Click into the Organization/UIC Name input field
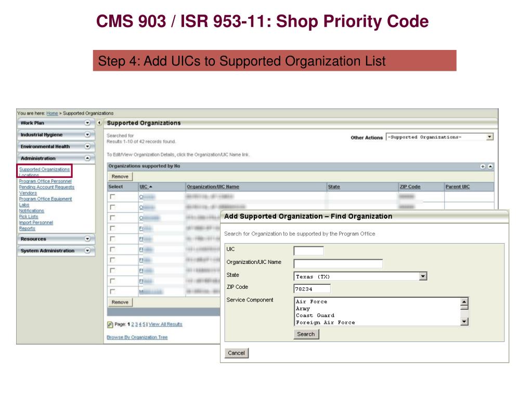The width and height of the screenshot is (532, 406). pos(338,264)
